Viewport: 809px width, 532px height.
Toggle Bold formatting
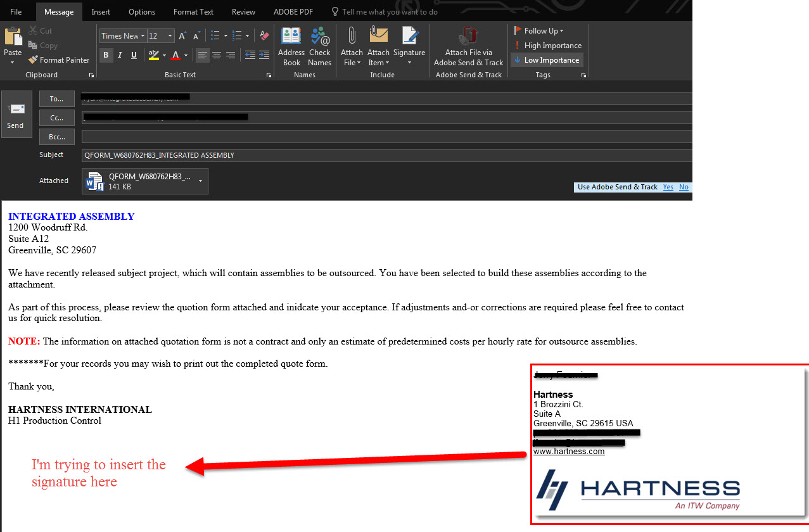point(106,55)
